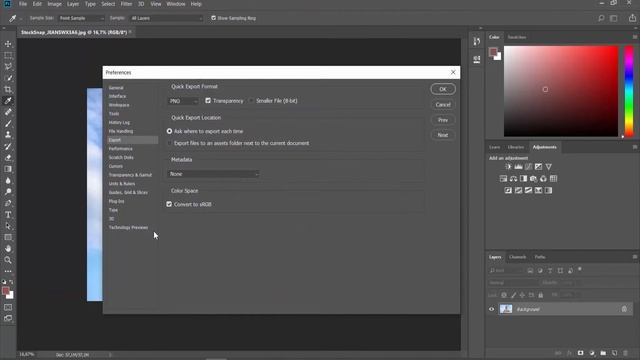640x360 pixels.
Task: Toggle Convert to sRGB checkbox
Action: click(169, 204)
